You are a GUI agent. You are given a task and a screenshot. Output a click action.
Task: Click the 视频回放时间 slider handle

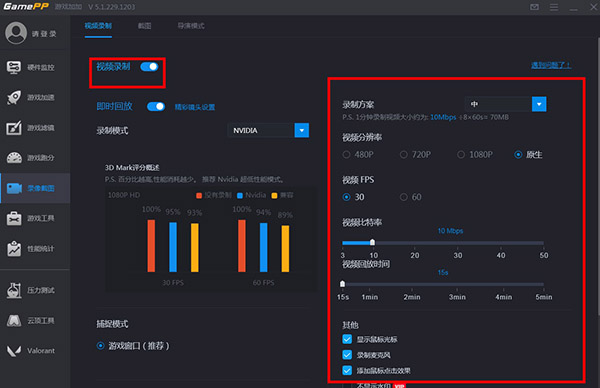point(342,284)
